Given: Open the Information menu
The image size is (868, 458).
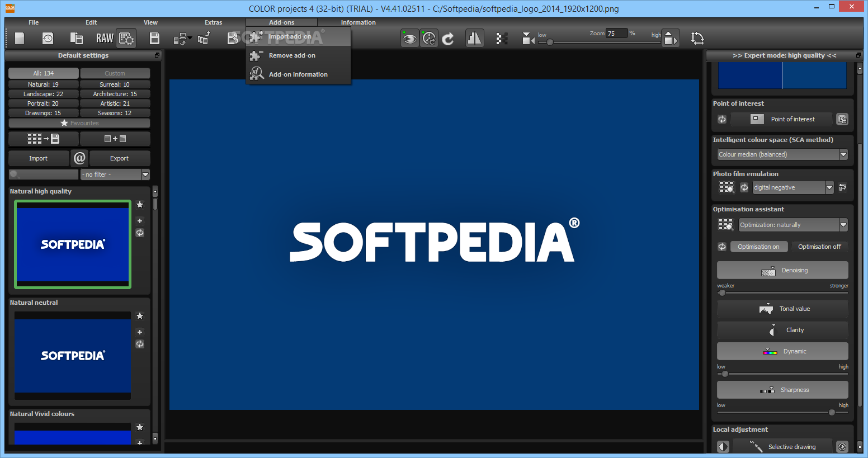Looking at the screenshot, I should coord(358,22).
